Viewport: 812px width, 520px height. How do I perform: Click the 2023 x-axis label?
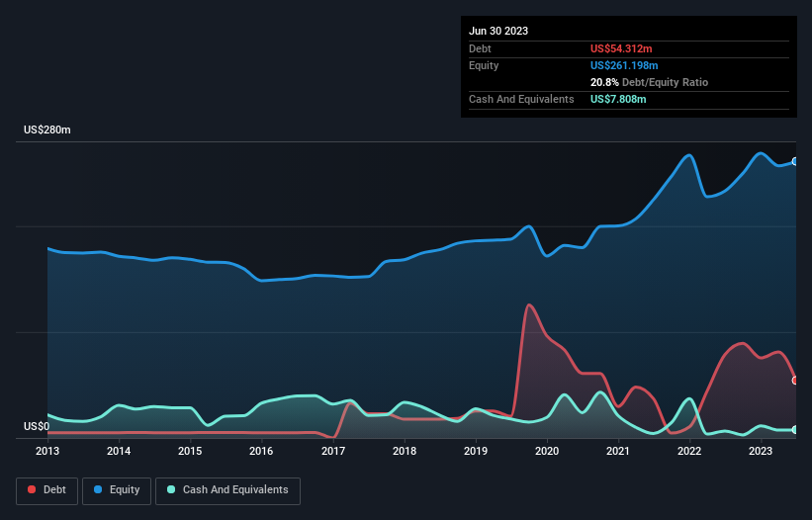point(761,451)
